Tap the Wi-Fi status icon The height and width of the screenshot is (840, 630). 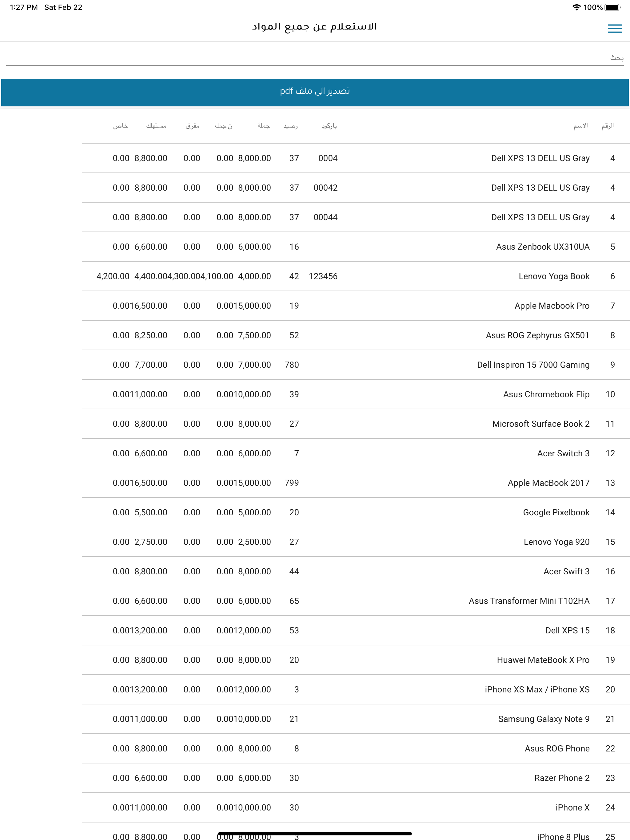(576, 7)
